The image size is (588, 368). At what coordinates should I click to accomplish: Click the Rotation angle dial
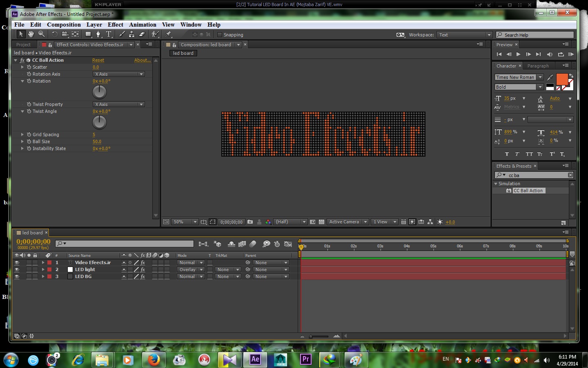point(99,92)
